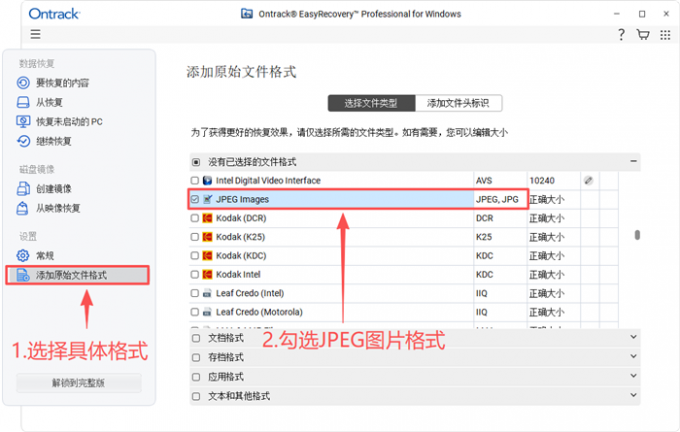Click the Ontrack logo
The height and width of the screenshot is (432, 680).
[x=54, y=14]
